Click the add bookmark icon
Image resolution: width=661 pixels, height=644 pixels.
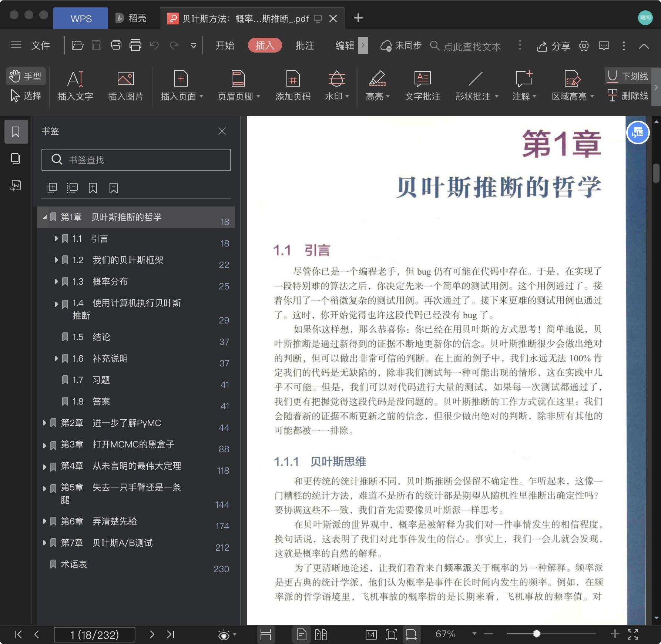(x=93, y=188)
